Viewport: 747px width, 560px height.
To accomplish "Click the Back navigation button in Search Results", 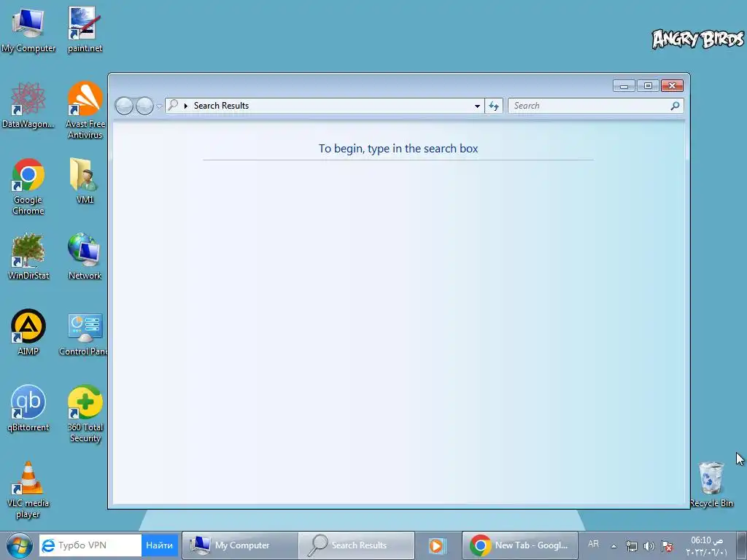I will pyautogui.click(x=124, y=106).
